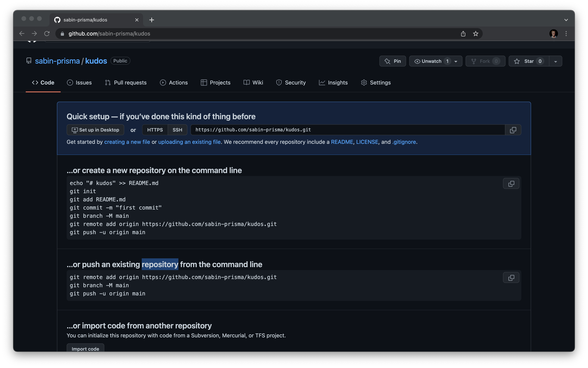Copy the create new repository commands

click(x=511, y=184)
